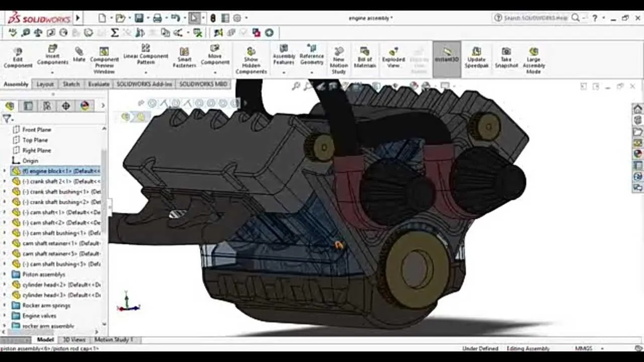Expand the Engine valves folder
This screenshot has width=644, height=362.
[x=5, y=316]
